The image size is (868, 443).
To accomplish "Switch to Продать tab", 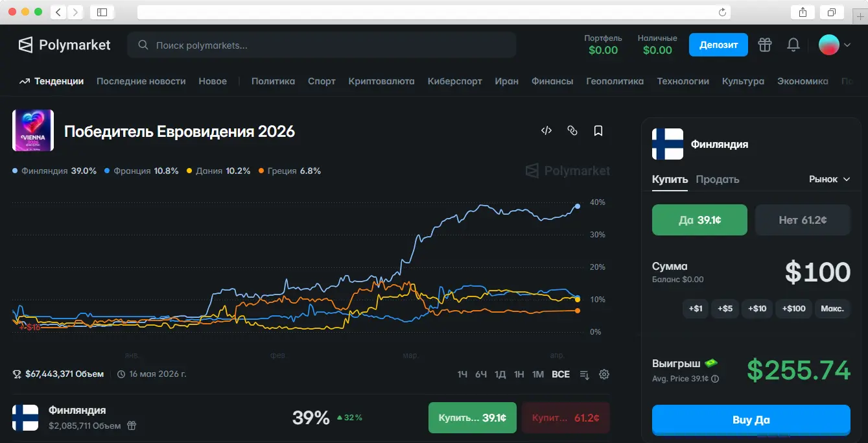I will pyautogui.click(x=718, y=179).
